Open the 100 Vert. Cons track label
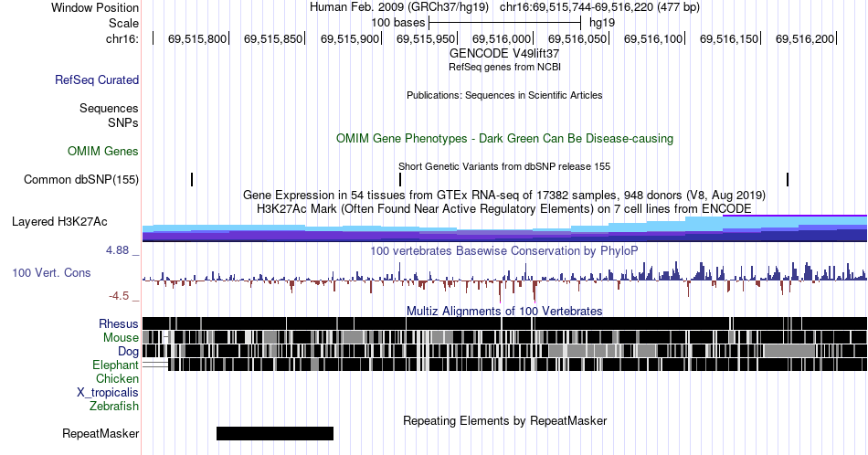This screenshot has height=455, width=868. pos(51,272)
